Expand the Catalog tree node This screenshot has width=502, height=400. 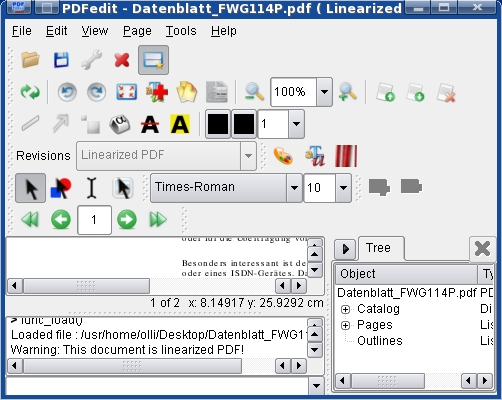tap(346, 309)
